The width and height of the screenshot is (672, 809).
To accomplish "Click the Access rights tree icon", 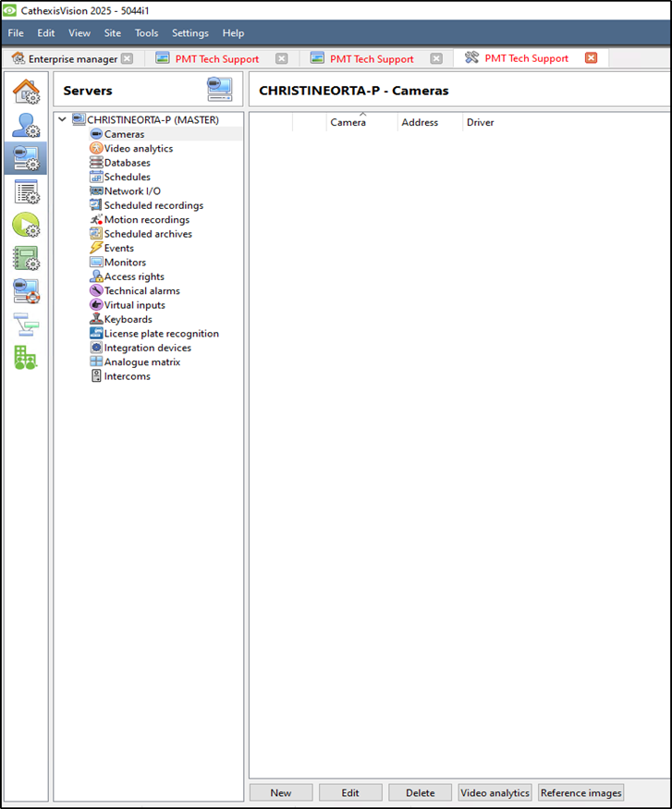I will click(x=96, y=276).
